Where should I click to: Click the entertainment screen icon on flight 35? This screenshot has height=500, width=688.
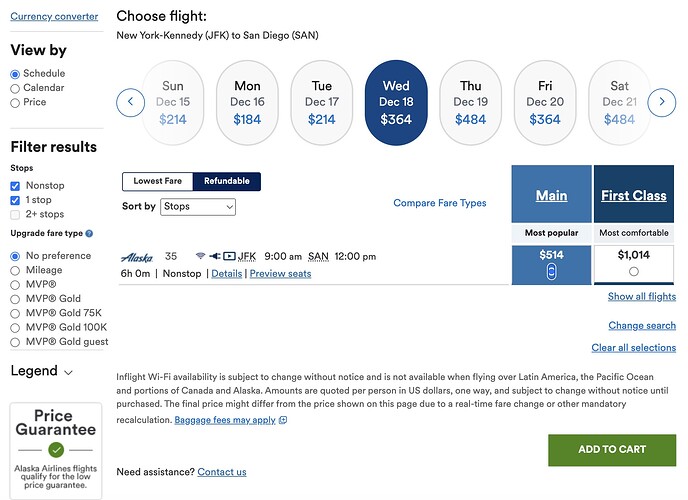click(x=229, y=256)
